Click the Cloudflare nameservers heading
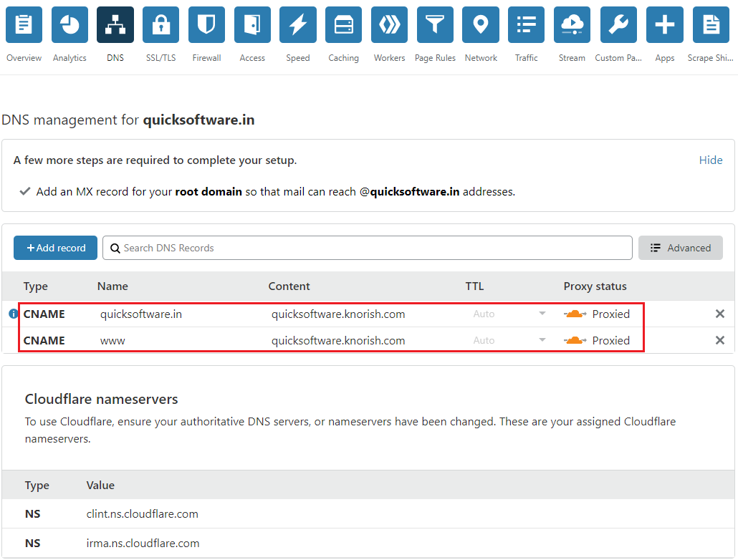 click(x=101, y=399)
